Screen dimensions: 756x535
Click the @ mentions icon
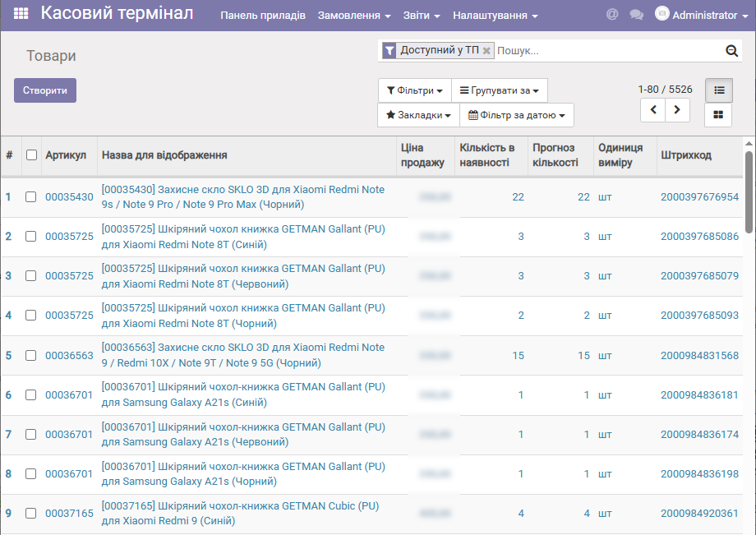pyautogui.click(x=611, y=15)
